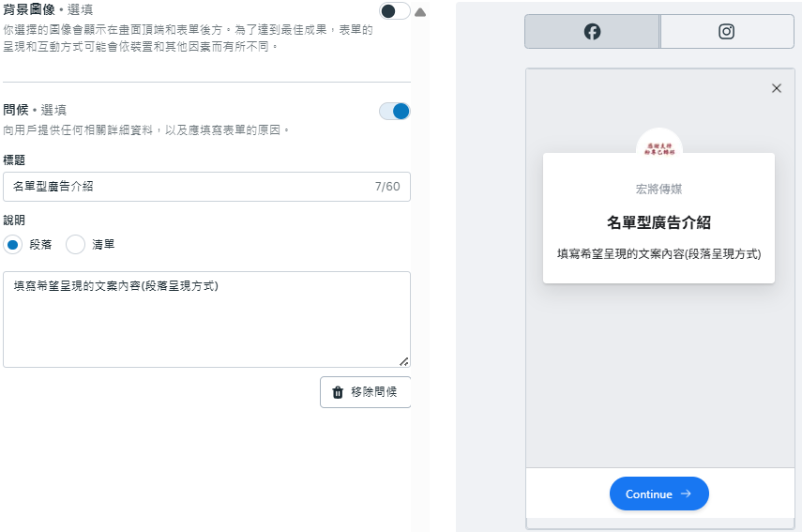802x532 pixels.
Task: Click the bold 名單型廣告介紹 heading in preview
Action: click(658, 222)
